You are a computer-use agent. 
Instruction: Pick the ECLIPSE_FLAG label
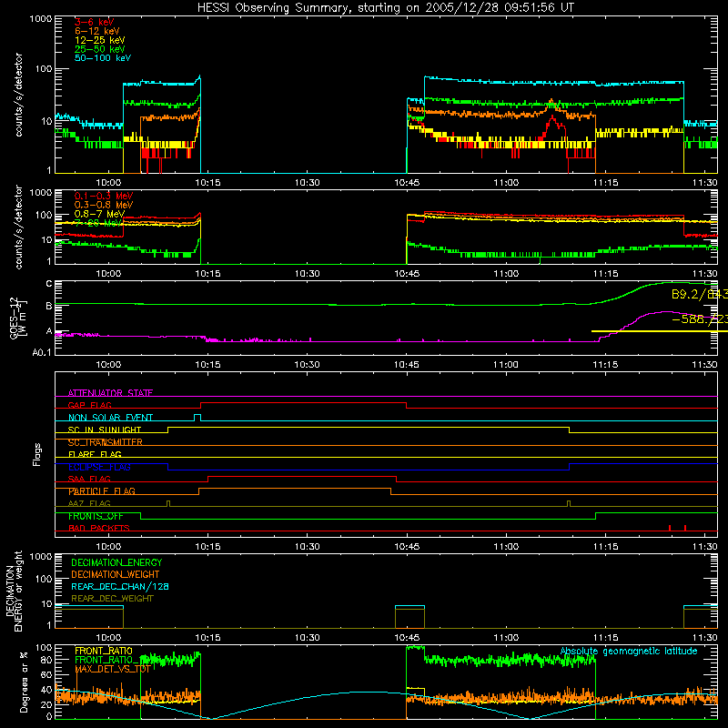99,467
